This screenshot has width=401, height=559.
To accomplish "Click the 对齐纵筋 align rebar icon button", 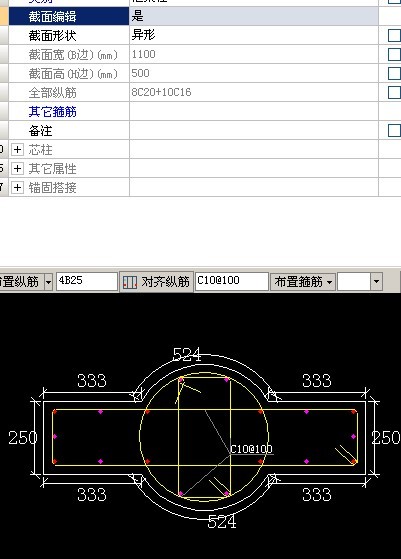I will pyautogui.click(x=156, y=282).
